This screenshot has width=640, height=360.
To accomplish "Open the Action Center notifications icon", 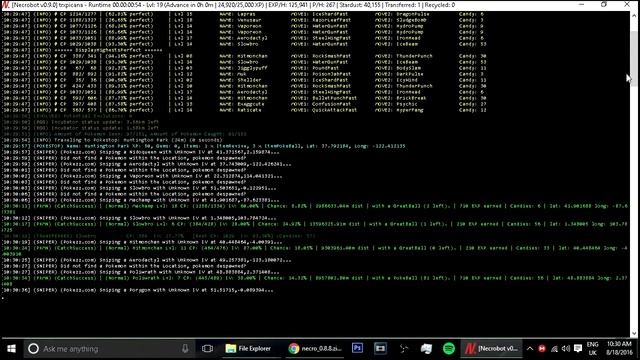I will (578, 349).
